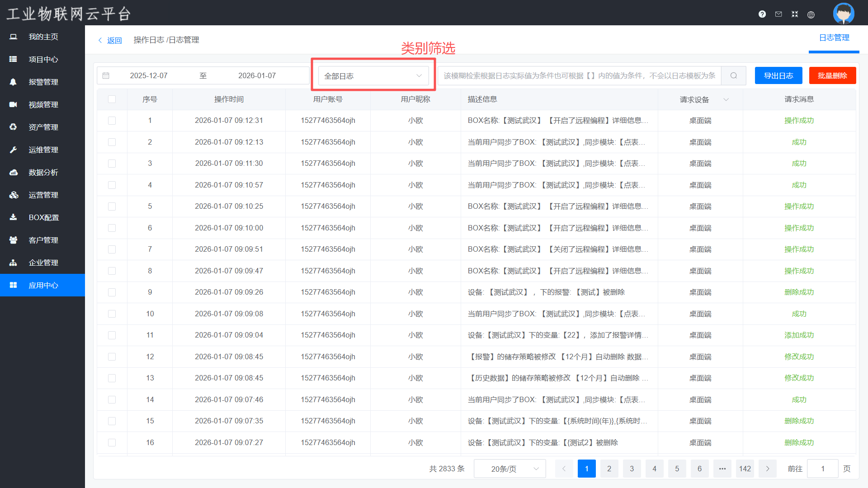Click the go-to page number input
This screenshot has height=488, width=868.
click(x=822, y=469)
